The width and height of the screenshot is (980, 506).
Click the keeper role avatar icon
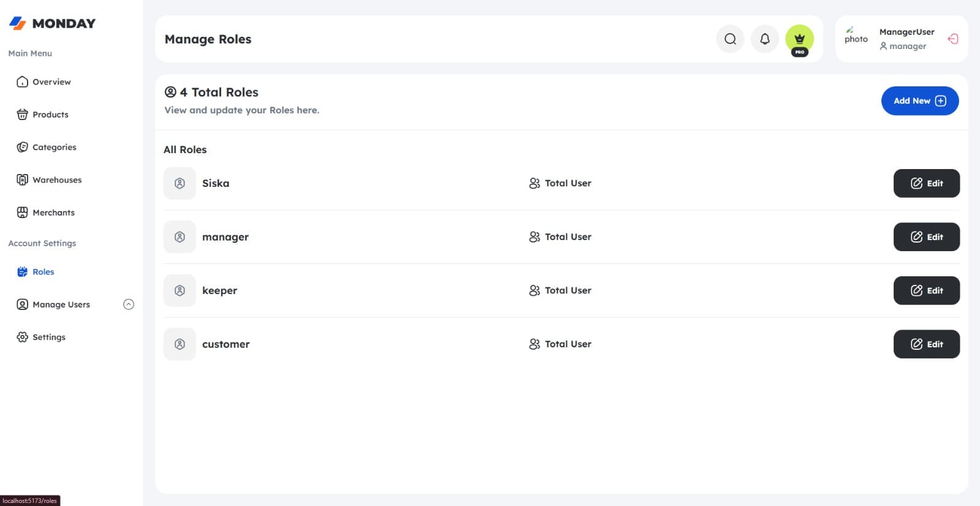(179, 290)
